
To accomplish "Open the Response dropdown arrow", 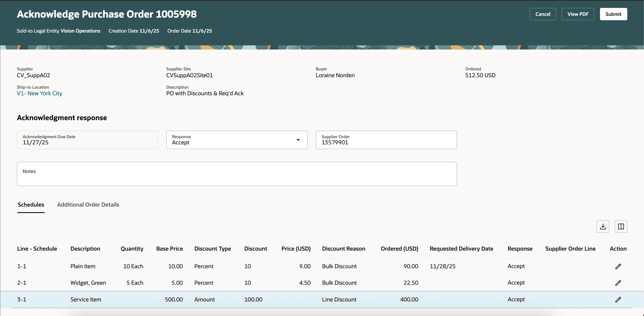I will pos(298,140).
